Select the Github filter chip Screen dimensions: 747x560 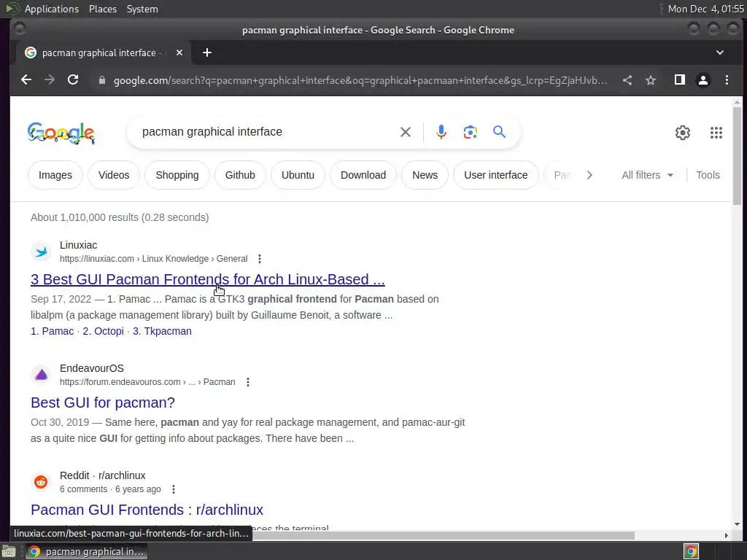pyautogui.click(x=240, y=175)
